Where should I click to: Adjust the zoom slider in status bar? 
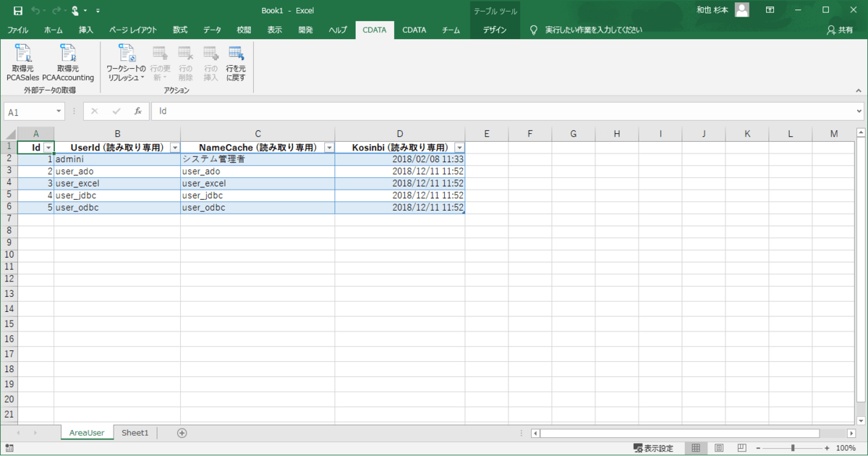pos(793,448)
